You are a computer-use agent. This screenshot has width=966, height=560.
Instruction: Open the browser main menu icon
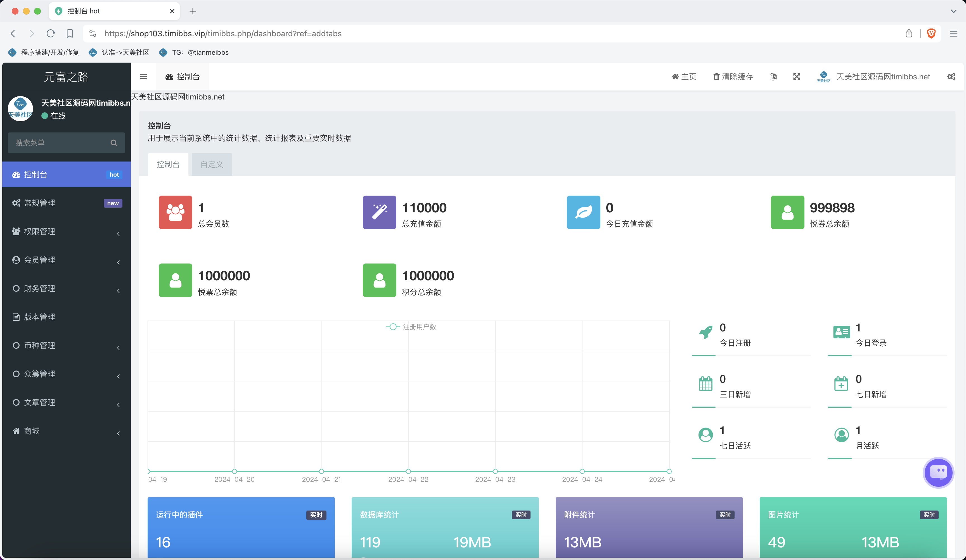953,34
